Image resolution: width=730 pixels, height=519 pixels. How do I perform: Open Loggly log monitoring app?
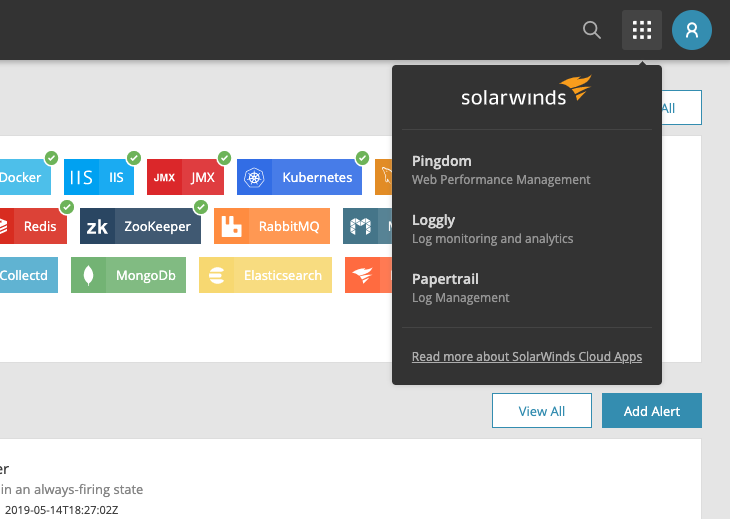tap(492, 229)
